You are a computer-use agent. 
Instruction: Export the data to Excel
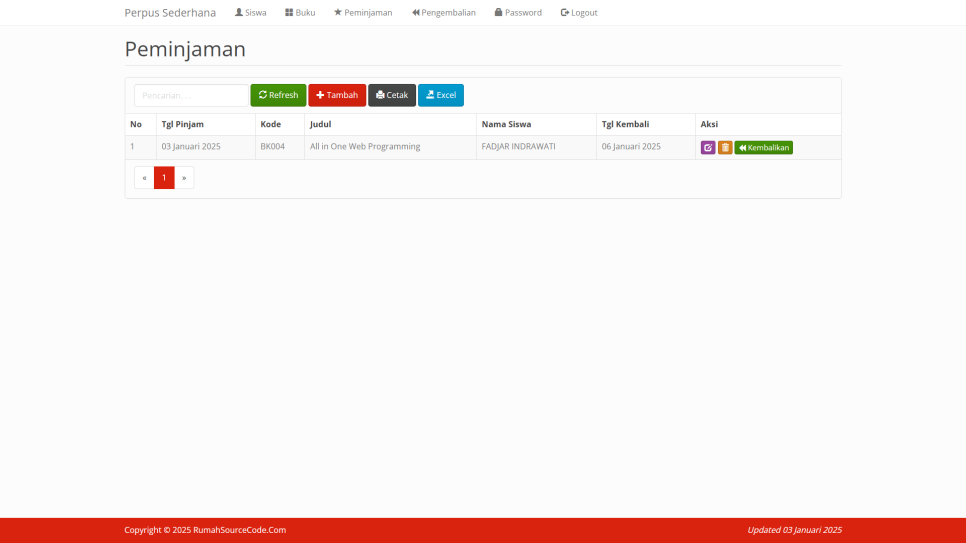pos(441,95)
